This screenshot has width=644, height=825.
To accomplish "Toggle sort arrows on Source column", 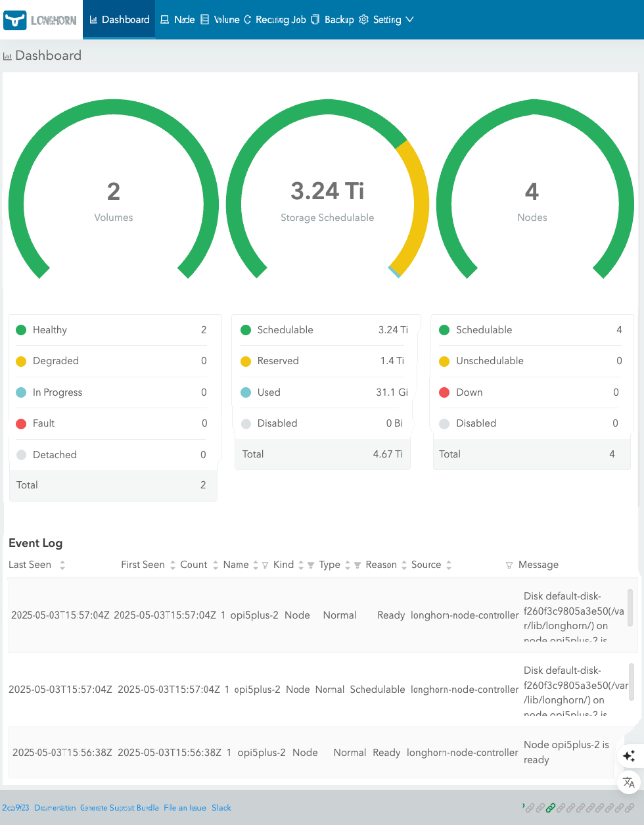I will pos(449,565).
